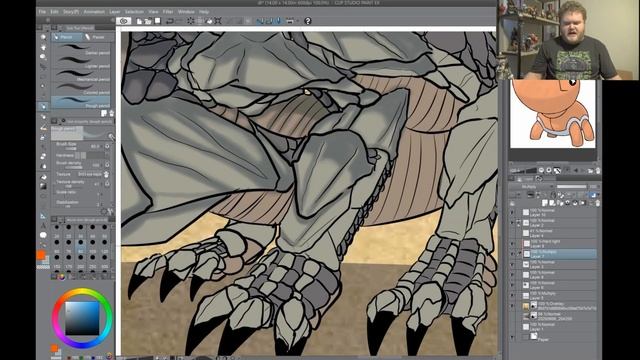
Task: Hide Layer 9 with its eye icon
Action: (x=512, y=244)
